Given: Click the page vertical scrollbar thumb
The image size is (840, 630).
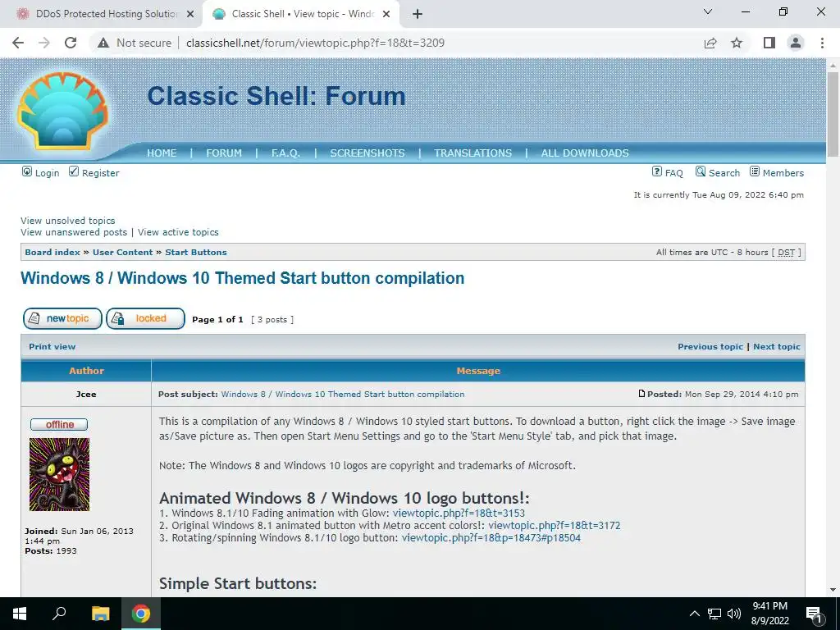Looking at the screenshot, I should 833,114.
